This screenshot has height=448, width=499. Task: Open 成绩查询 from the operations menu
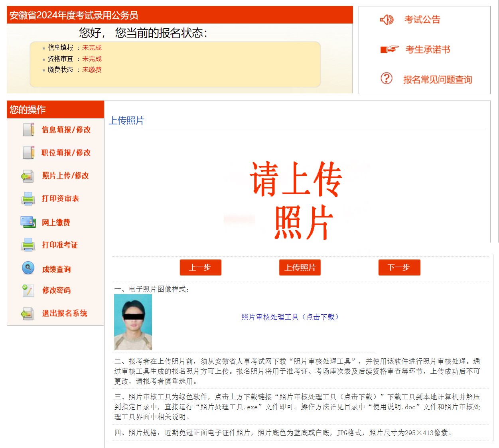click(x=56, y=269)
